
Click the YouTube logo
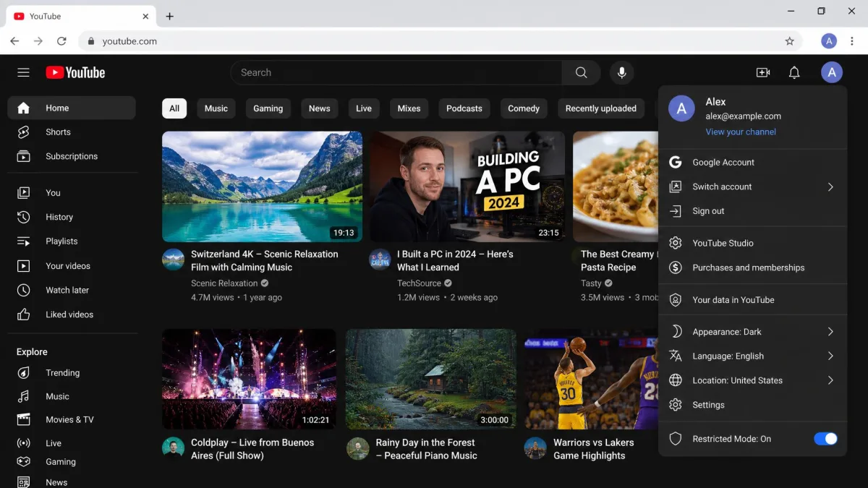pos(75,72)
